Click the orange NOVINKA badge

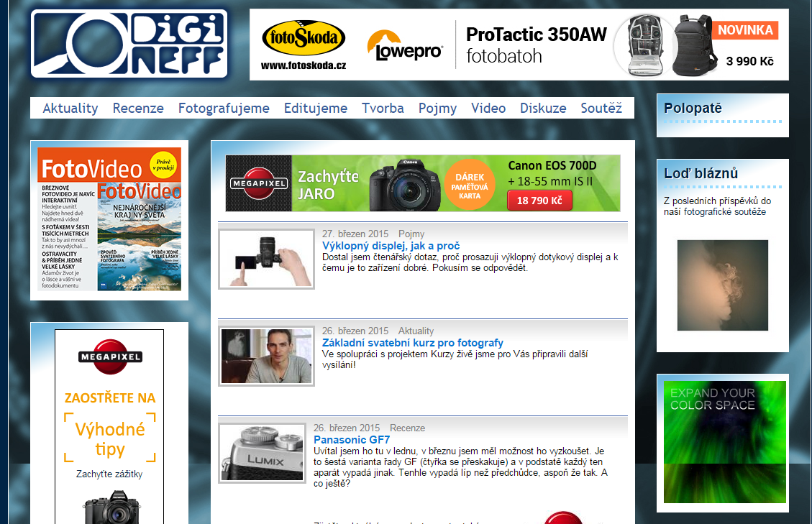(x=745, y=30)
